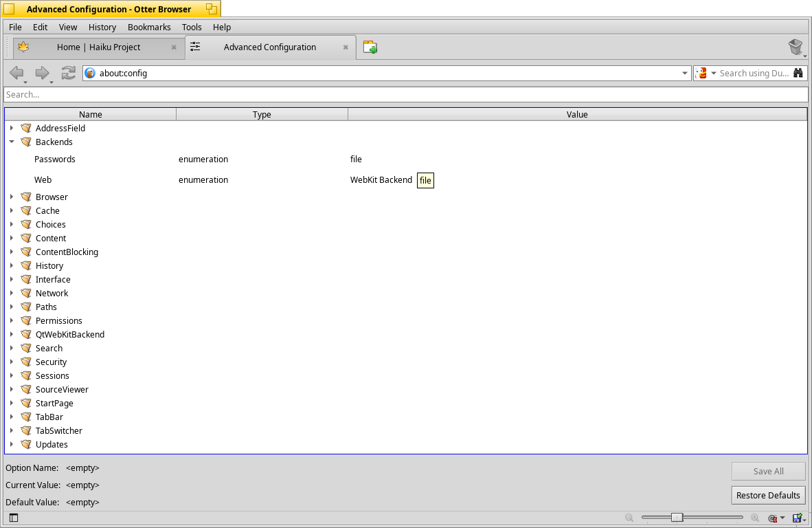Open a new tab with the plus-tab icon

(370, 47)
